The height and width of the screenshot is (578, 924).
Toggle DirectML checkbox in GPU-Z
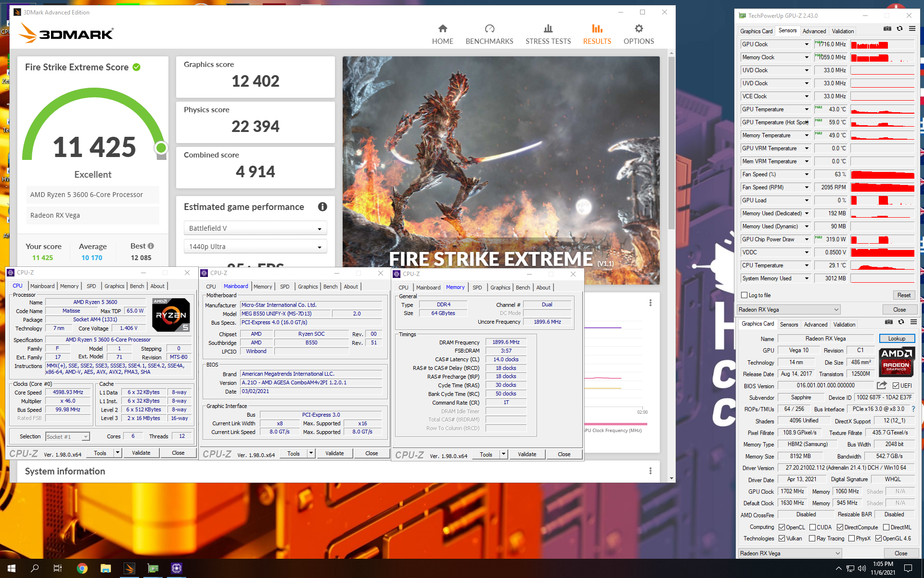(886, 527)
